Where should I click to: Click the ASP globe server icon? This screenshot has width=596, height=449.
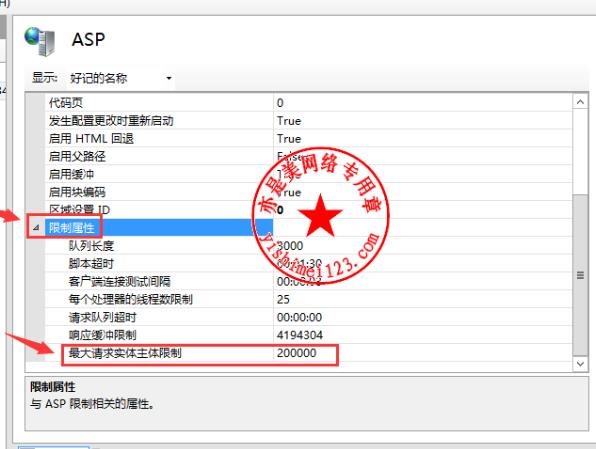[40, 41]
